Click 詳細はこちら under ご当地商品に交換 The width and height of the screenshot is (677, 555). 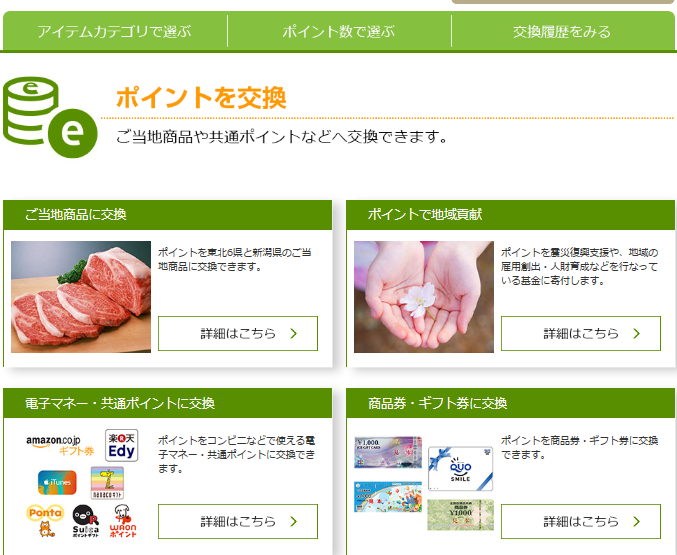238,333
